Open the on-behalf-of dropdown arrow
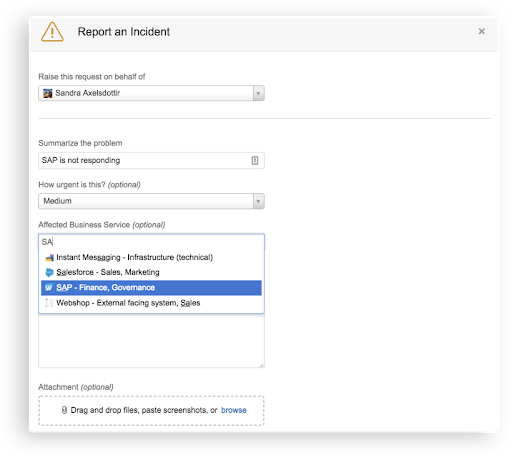The width and height of the screenshot is (512, 458). [x=258, y=93]
